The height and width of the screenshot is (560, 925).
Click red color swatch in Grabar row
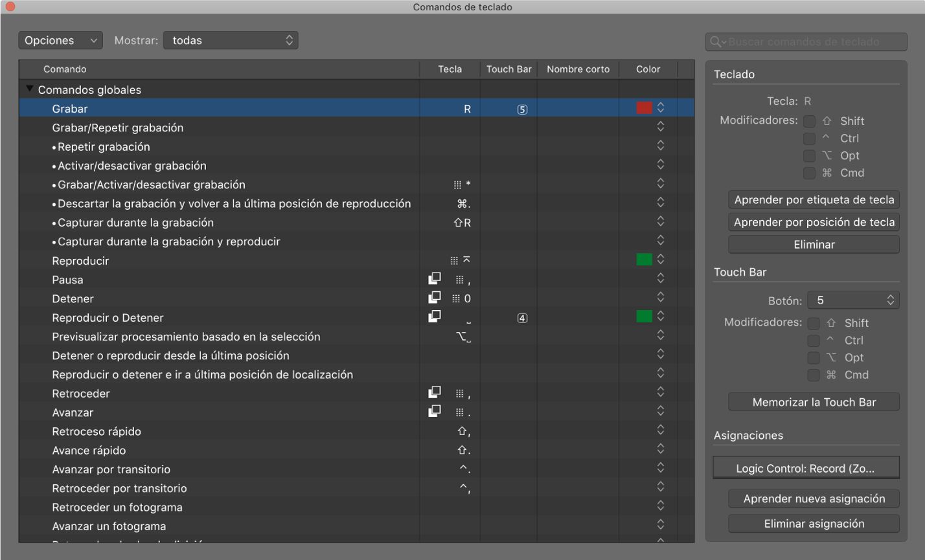click(645, 108)
